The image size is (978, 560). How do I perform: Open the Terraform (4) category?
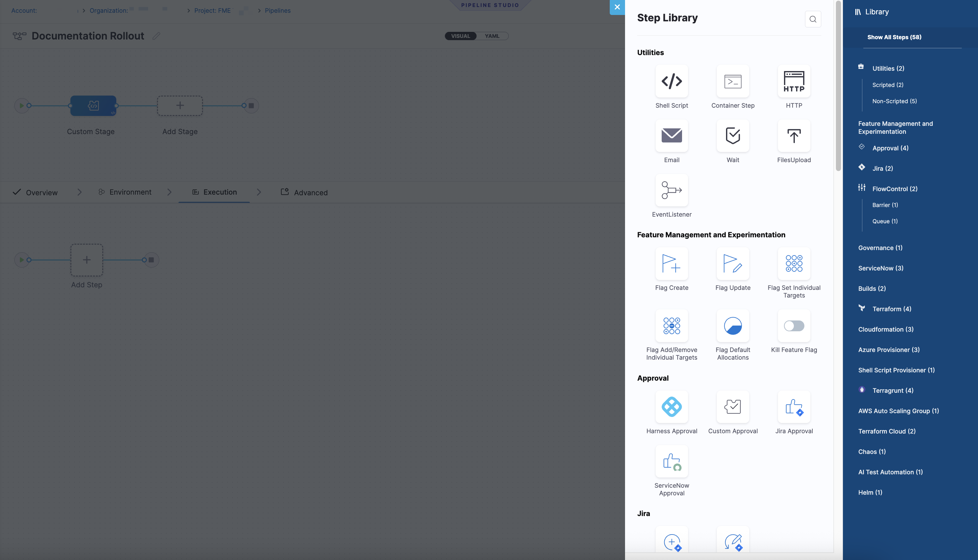pyautogui.click(x=891, y=309)
